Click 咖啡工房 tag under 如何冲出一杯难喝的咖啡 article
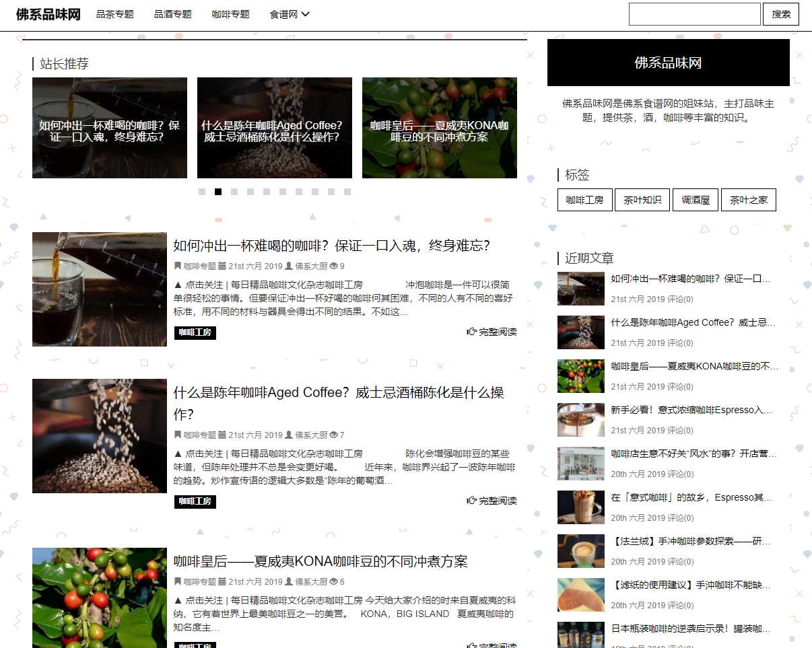The image size is (812, 648). pyautogui.click(x=195, y=333)
